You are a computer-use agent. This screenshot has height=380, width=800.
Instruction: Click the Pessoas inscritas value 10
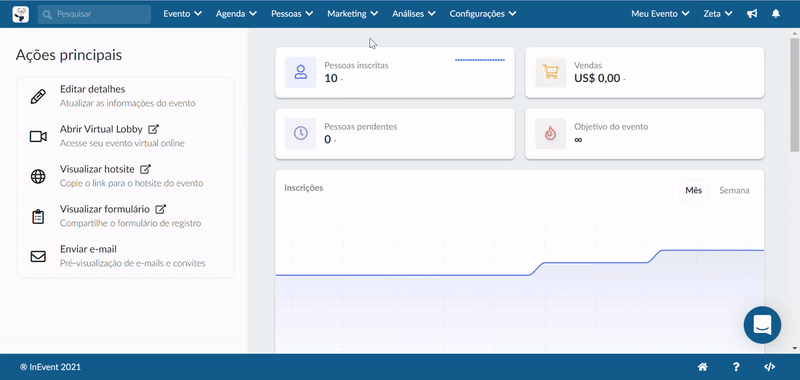click(x=331, y=79)
